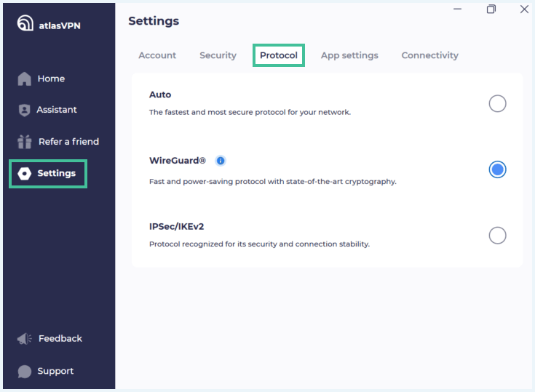This screenshot has height=392, width=535.
Task: Select the WireGuard radio button
Action: click(x=497, y=169)
